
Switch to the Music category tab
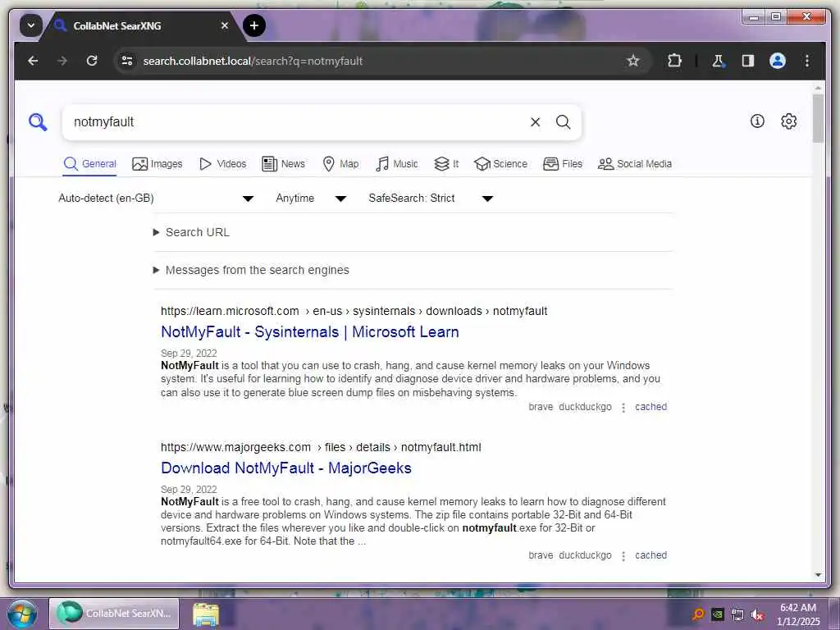tap(396, 164)
